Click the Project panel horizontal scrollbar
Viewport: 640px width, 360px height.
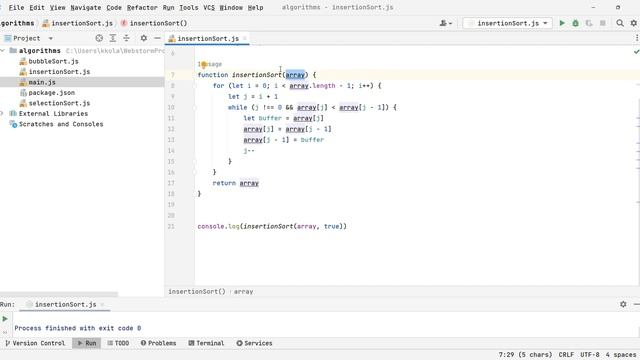pos(59,294)
